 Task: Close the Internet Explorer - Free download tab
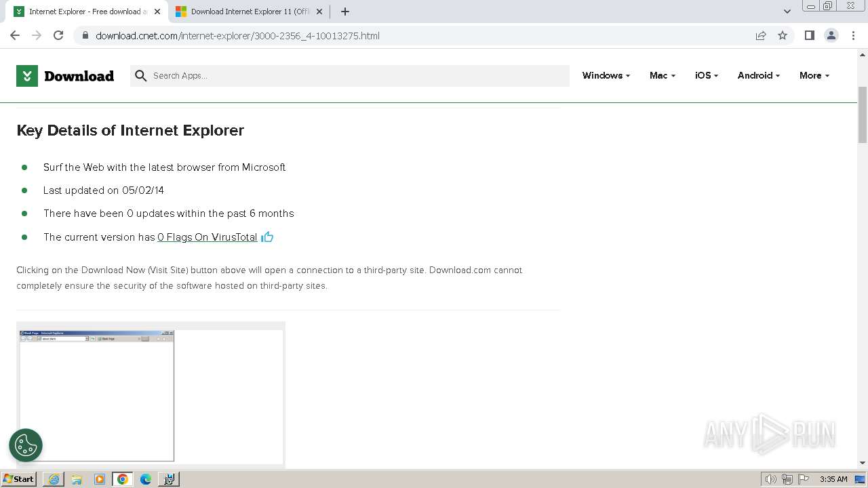(x=157, y=12)
